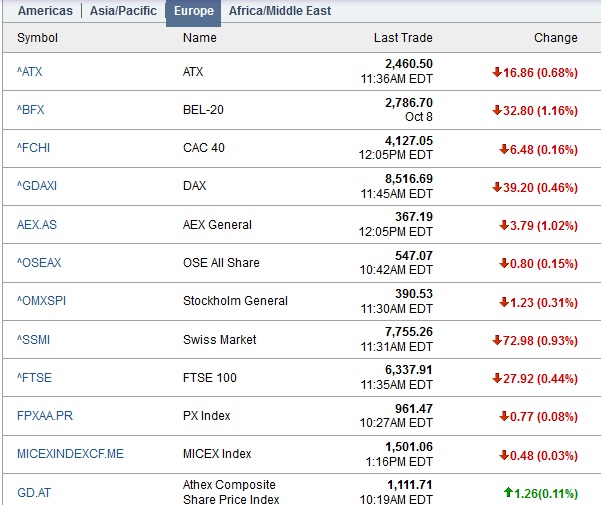Viewport: 604px width, 505px height.
Task: Click the red down arrow for FTSE 100
Action: (x=497, y=378)
